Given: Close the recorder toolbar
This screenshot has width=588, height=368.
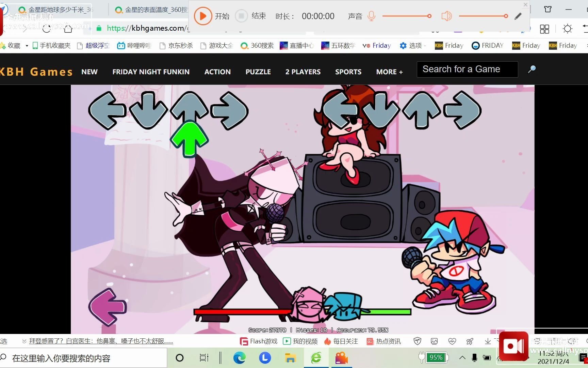Looking at the screenshot, I should [x=525, y=4].
